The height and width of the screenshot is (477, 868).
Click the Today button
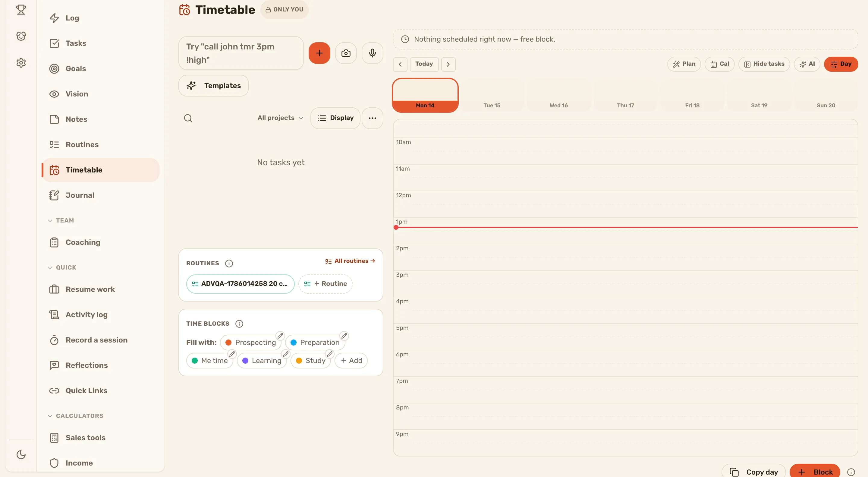[424, 64]
